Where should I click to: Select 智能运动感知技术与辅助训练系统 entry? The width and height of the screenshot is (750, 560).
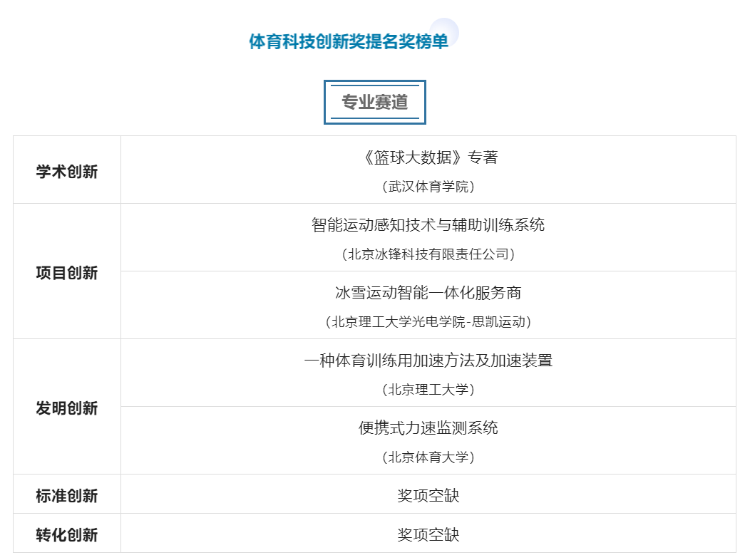pyautogui.click(x=428, y=224)
